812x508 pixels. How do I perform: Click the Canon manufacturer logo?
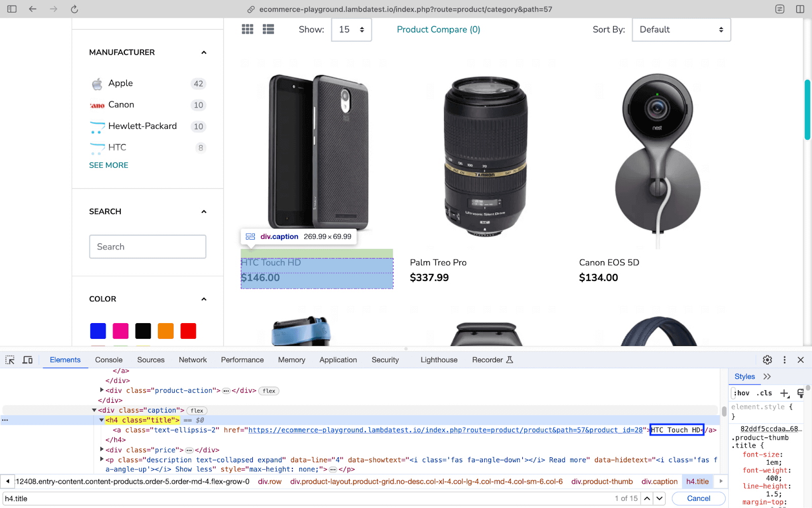point(97,105)
